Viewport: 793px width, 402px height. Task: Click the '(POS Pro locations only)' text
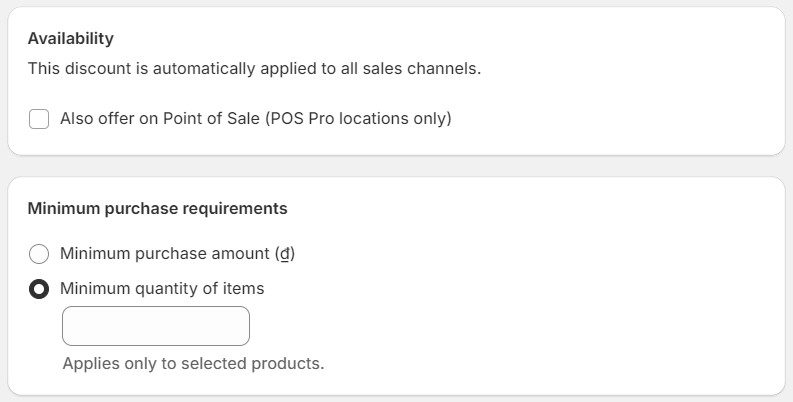pyautogui.click(x=358, y=119)
